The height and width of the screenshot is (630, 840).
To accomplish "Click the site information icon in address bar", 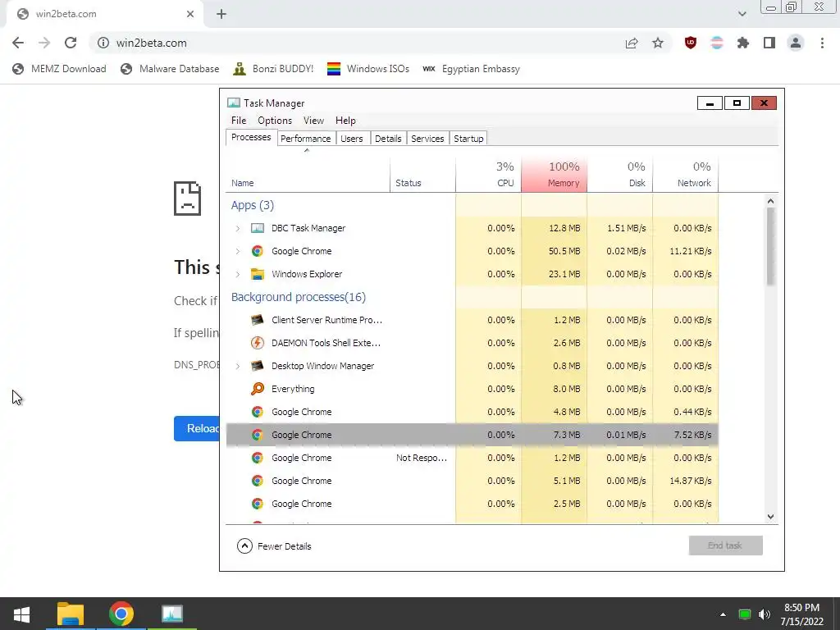I will (x=103, y=43).
